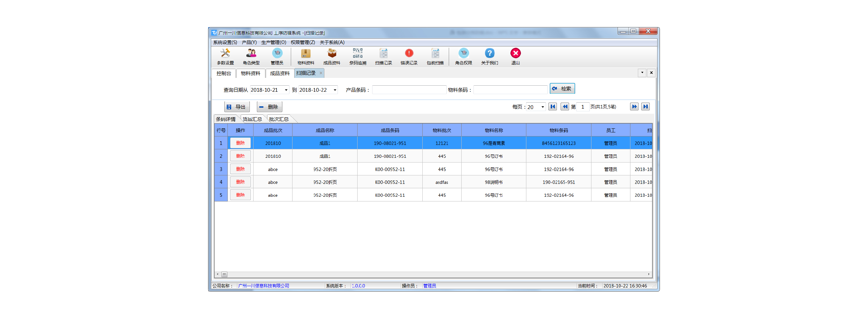Go to first page arrow

pyautogui.click(x=553, y=107)
